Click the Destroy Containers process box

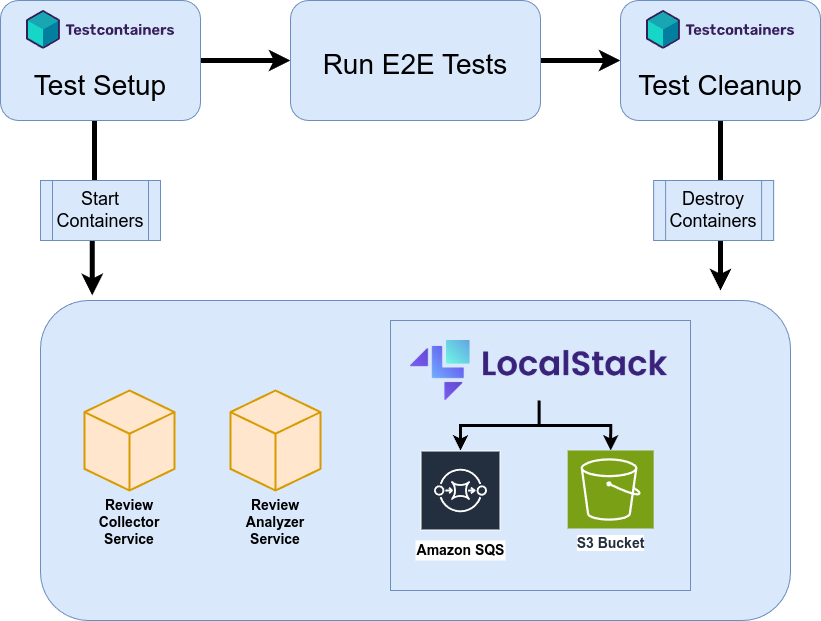[x=713, y=210]
